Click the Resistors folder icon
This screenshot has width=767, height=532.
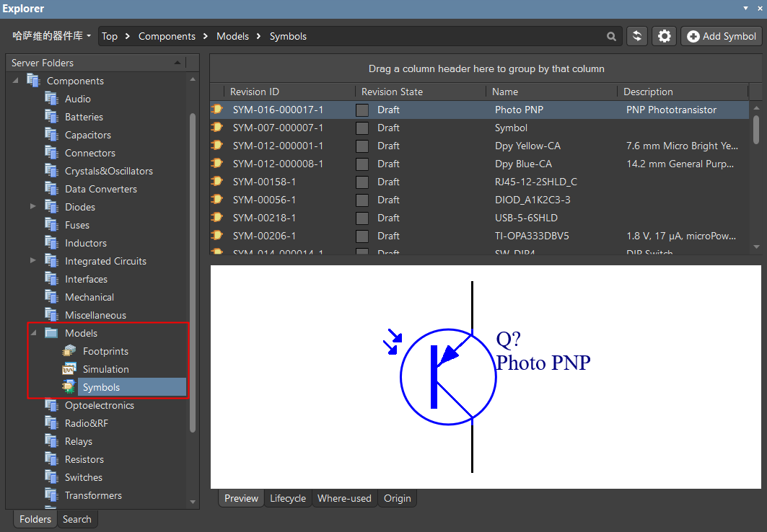click(x=51, y=459)
